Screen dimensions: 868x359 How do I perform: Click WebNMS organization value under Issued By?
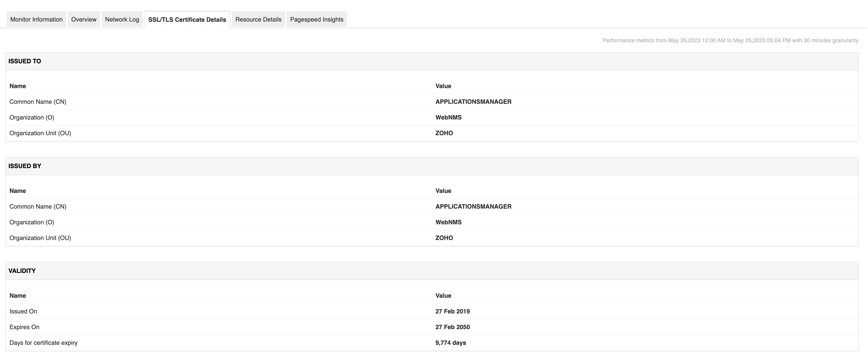(448, 222)
